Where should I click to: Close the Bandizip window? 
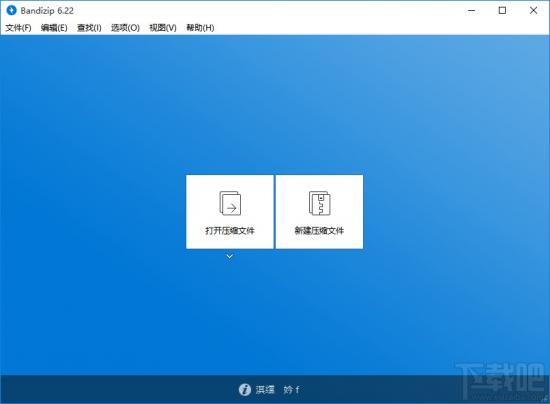(x=533, y=11)
